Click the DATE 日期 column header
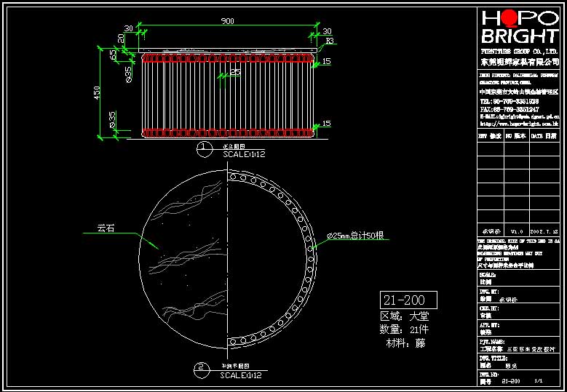The image size is (567, 392). (544, 136)
